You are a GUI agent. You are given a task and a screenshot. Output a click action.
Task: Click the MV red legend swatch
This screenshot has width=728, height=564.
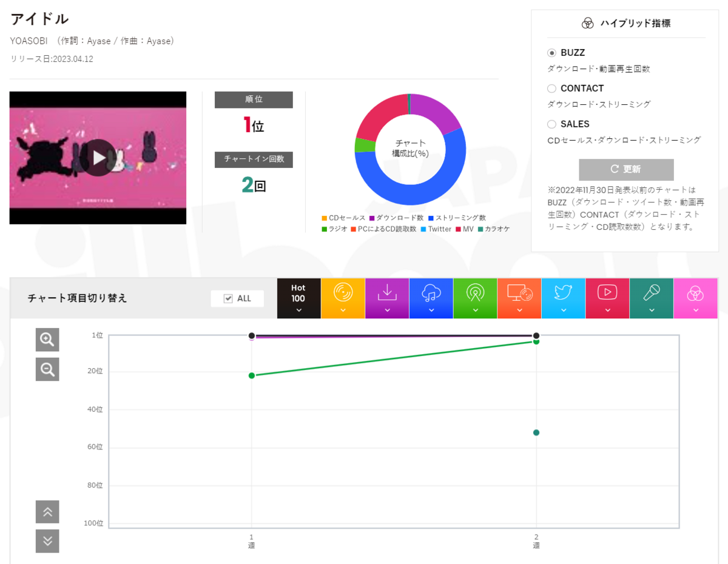[458, 229]
